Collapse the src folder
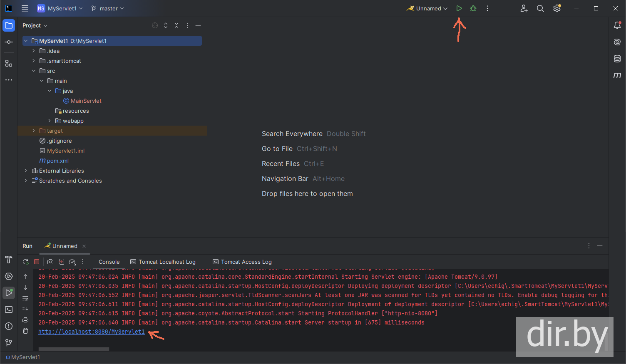This screenshot has width=626, height=364. click(x=34, y=71)
